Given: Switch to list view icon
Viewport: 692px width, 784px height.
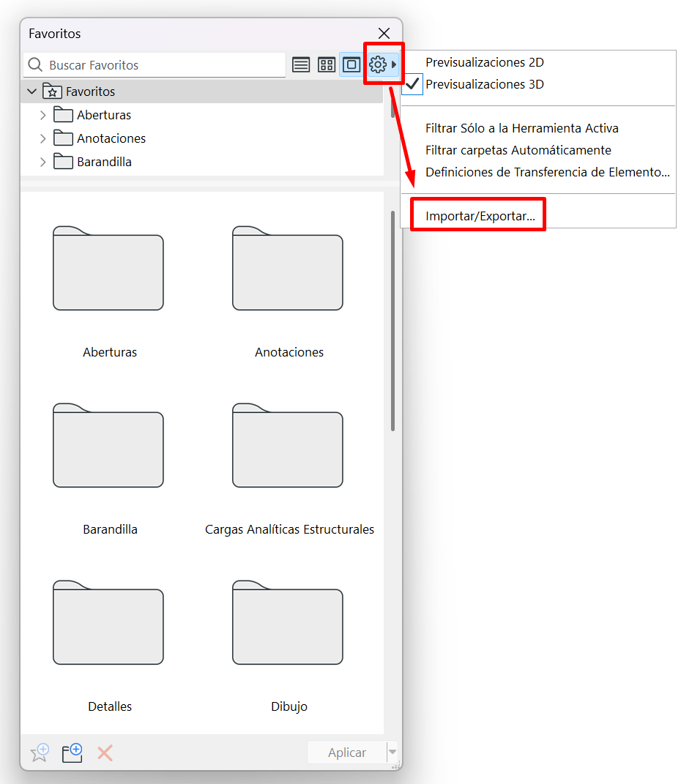Looking at the screenshot, I should pos(301,65).
